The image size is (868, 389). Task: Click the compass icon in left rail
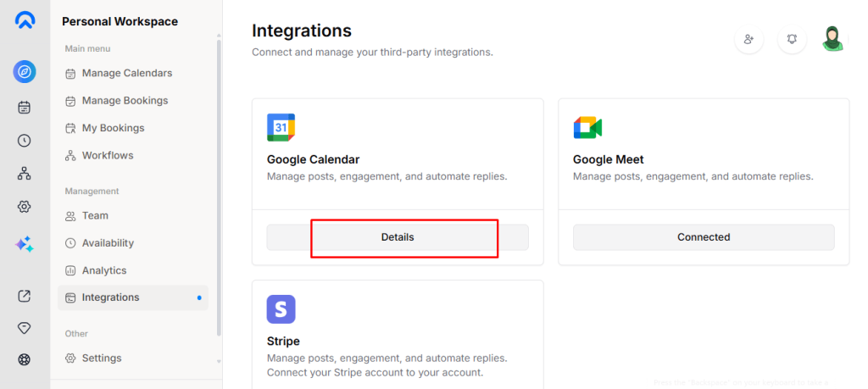(25, 72)
